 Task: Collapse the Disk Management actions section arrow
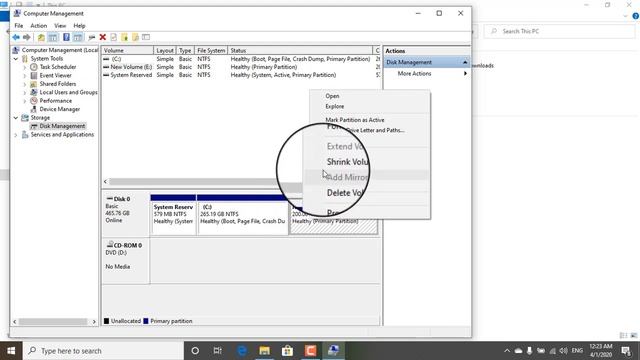click(465, 62)
